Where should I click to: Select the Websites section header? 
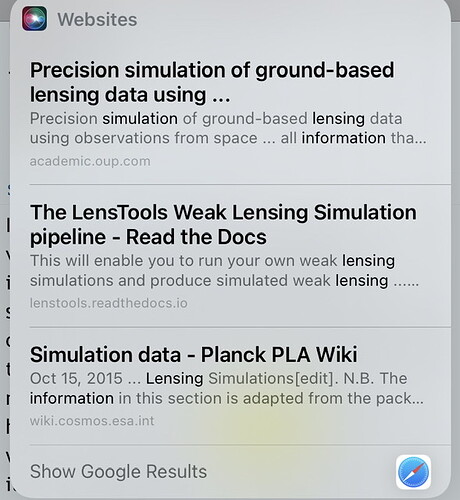click(79, 19)
